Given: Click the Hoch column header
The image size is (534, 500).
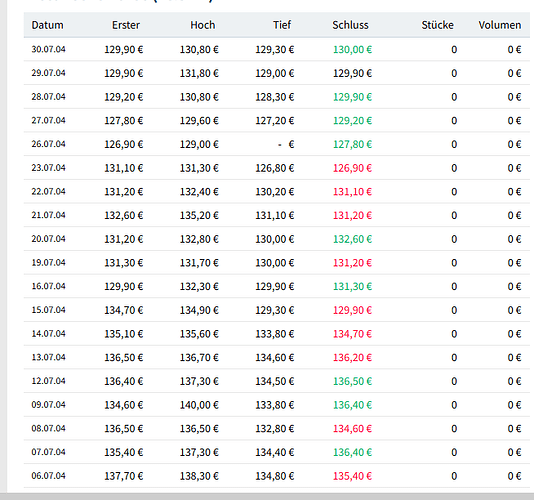Looking at the screenshot, I should pos(203,25).
